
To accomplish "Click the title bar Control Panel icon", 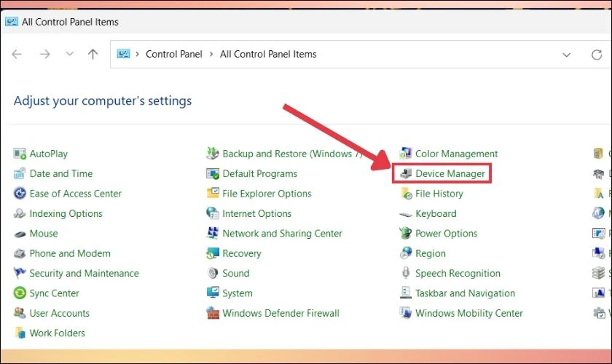I will pyautogui.click(x=12, y=21).
